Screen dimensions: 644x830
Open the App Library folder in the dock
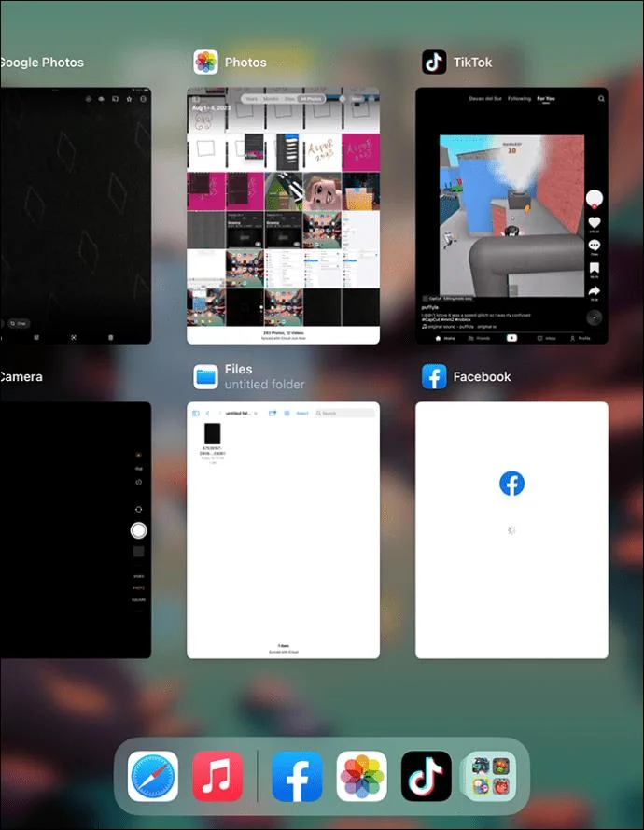coord(491,776)
